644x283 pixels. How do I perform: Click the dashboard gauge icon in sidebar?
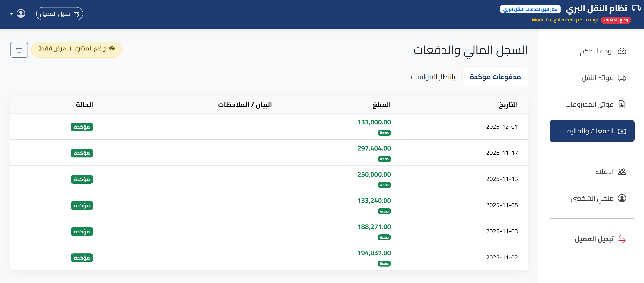[x=622, y=51]
